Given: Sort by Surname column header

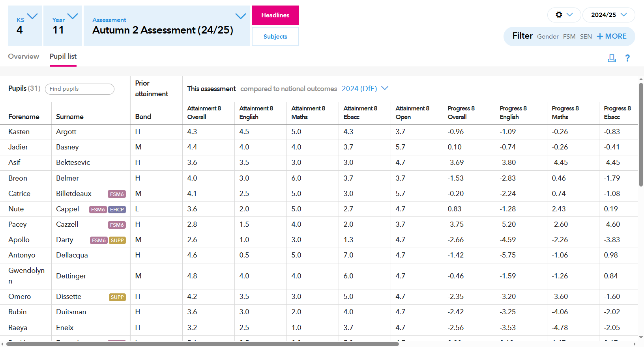Looking at the screenshot, I should (70, 117).
